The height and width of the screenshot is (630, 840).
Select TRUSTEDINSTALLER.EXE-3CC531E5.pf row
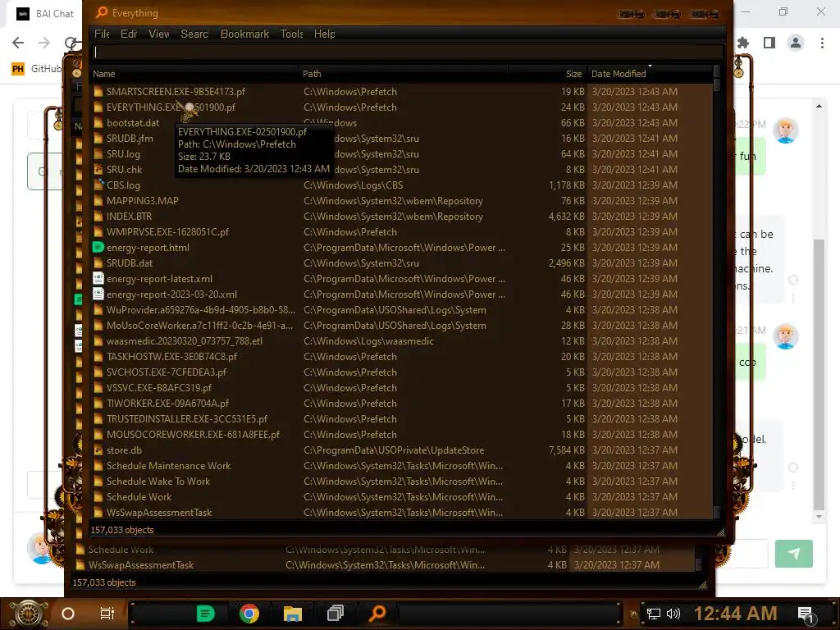[x=402, y=419]
